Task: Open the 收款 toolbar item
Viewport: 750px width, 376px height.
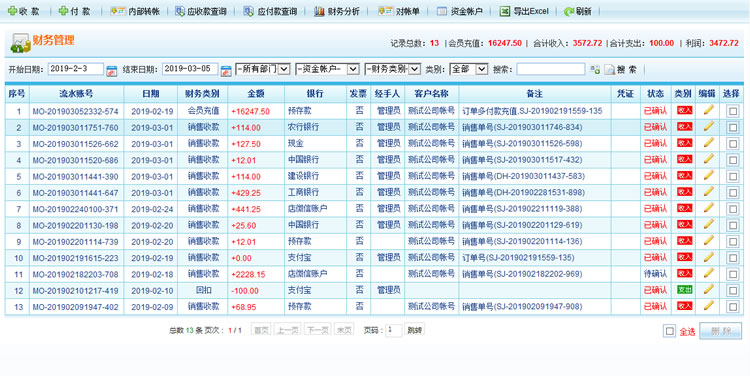Action: coord(23,11)
